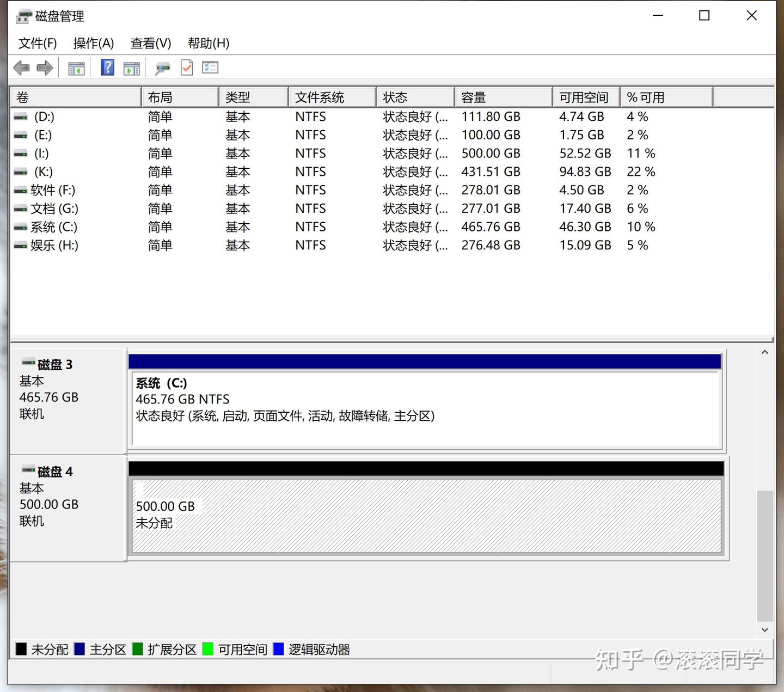Viewport: 784px width, 692px height.
Task: Click the vertical scrollbar thumb in disk pane
Action: point(765,556)
